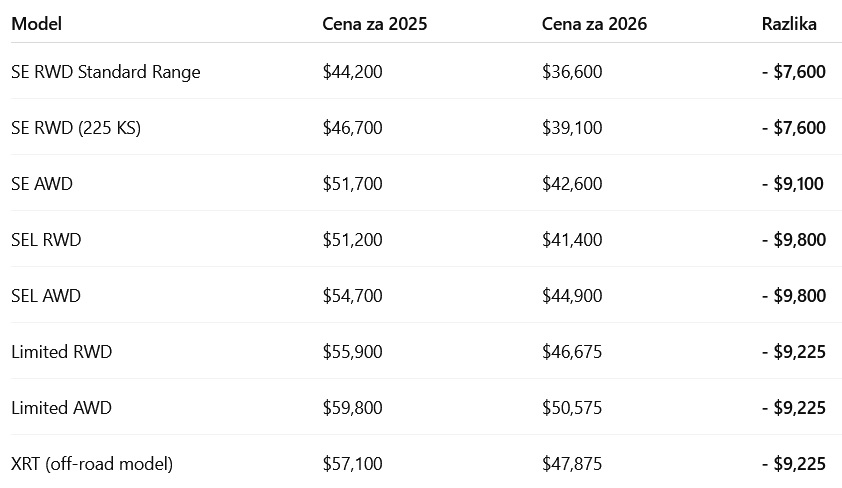The width and height of the screenshot is (842, 488).
Task: Click the Limited RWD model name
Action: point(61,352)
